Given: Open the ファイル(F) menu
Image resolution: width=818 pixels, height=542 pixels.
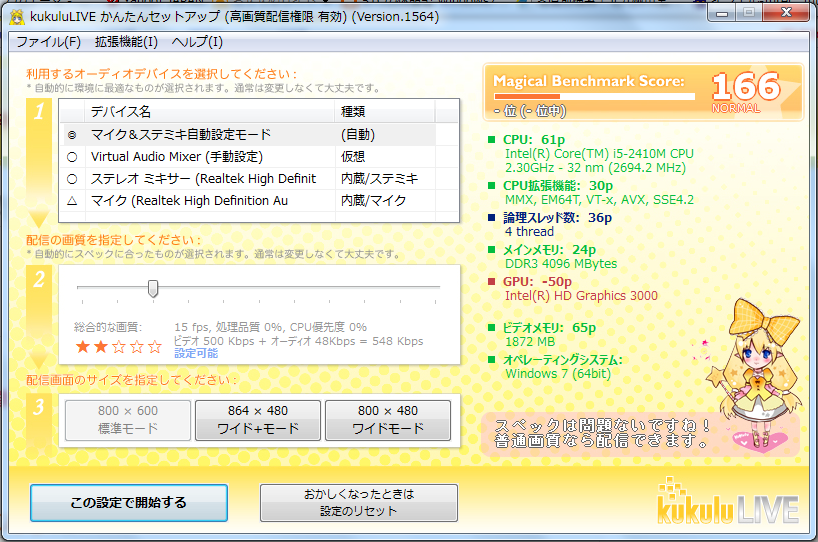Looking at the screenshot, I should click(48, 42).
